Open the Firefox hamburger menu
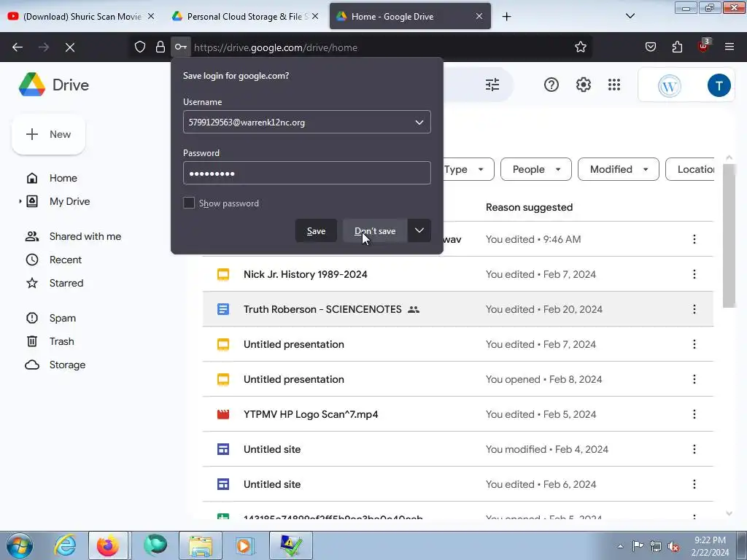Viewport: 747px width, 560px height. point(729,47)
